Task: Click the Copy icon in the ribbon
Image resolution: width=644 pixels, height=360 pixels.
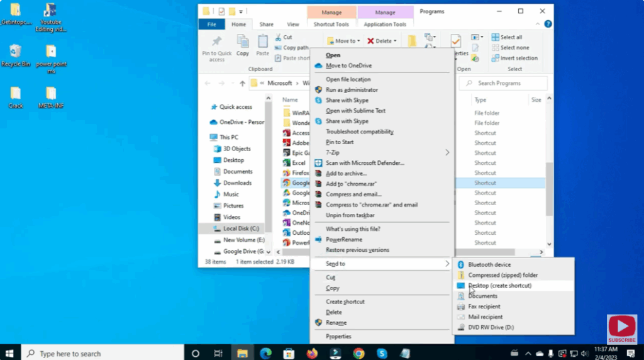Action: coord(242,42)
